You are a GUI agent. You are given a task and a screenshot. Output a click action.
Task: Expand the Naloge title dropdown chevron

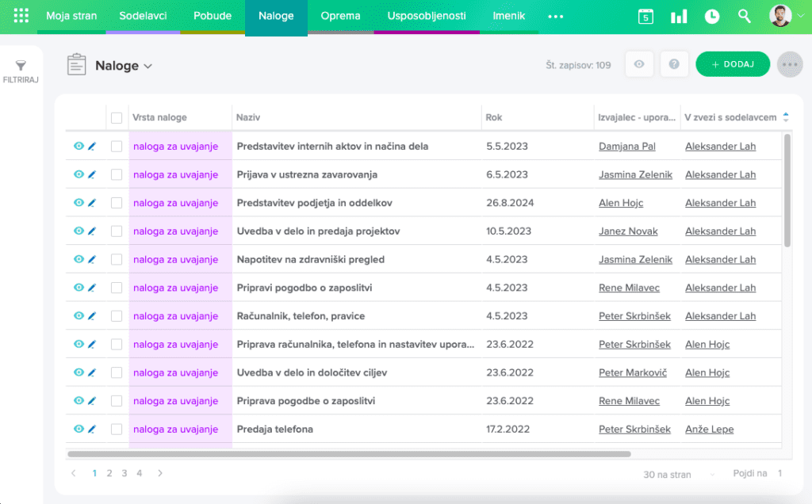tap(147, 67)
